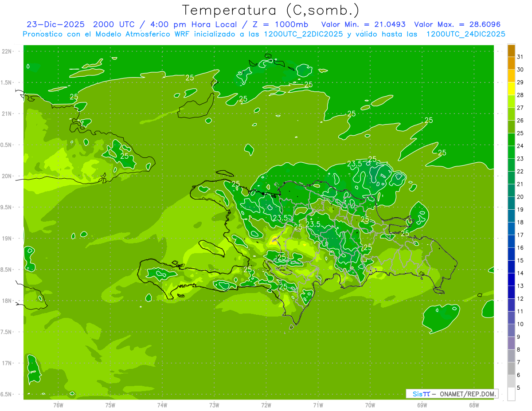Screen dimensions: 532x411
Task: Click '4:00 pm Hora Local' text
Action: tap(193, 24)
